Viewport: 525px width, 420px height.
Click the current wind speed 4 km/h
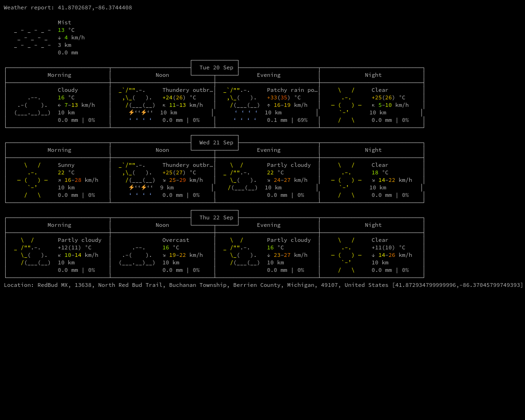pos(71,38)
